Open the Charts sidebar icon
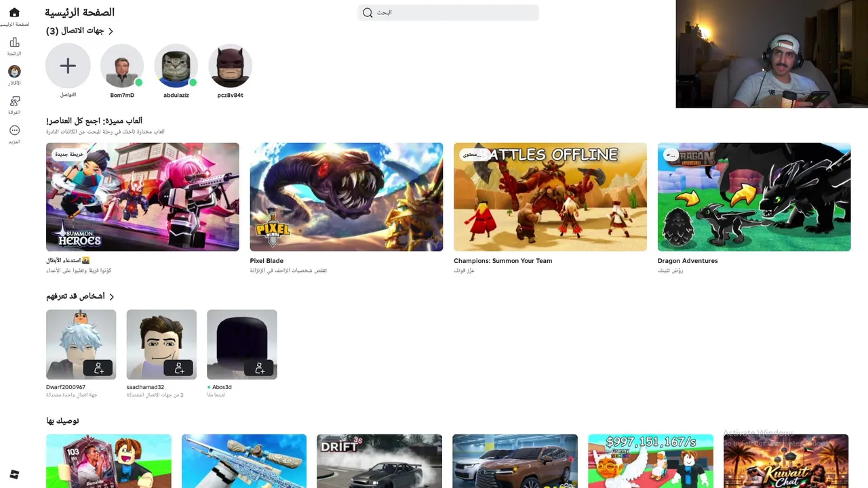The image size is (868, 488). [x=14, y=43]
